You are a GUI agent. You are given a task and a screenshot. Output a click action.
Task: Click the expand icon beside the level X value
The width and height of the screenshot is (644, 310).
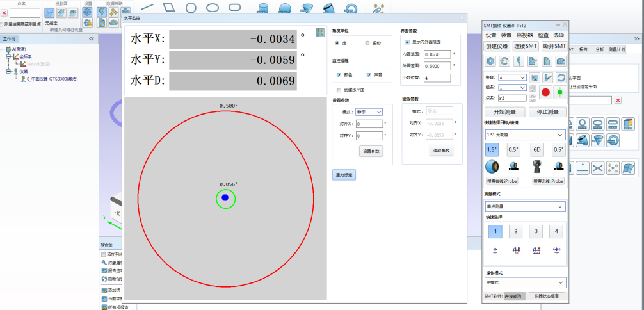tap(319, 33)
